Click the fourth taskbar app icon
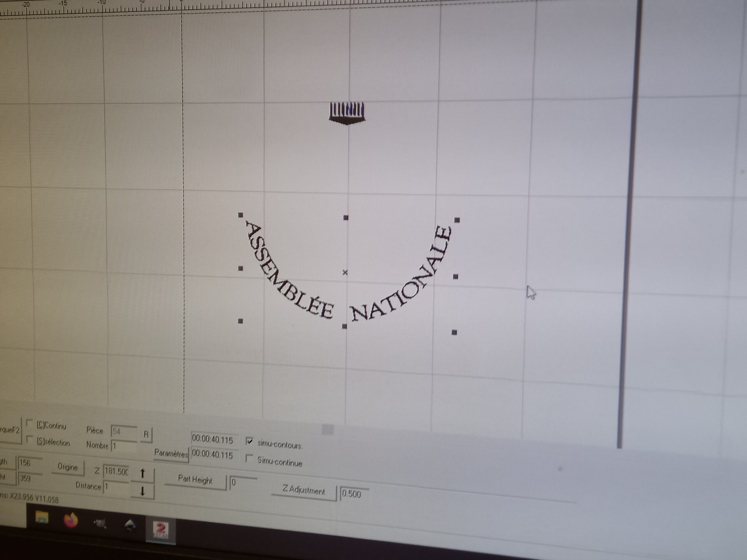Screen dimensions: 747x560 click(130, 525)
